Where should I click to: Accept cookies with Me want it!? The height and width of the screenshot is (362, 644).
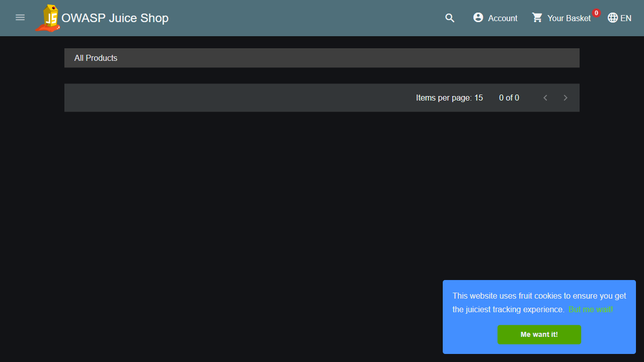pos(539,335)
